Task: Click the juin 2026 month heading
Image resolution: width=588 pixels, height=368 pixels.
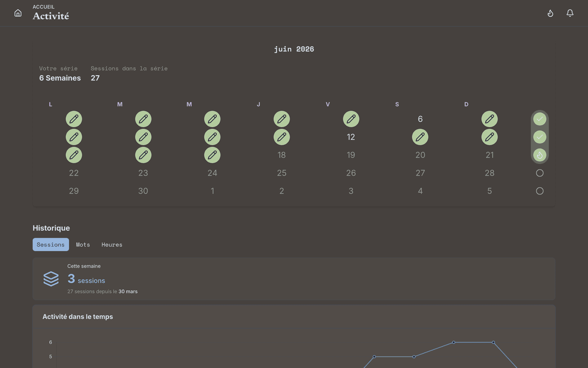Action: [x=294, y=49]
